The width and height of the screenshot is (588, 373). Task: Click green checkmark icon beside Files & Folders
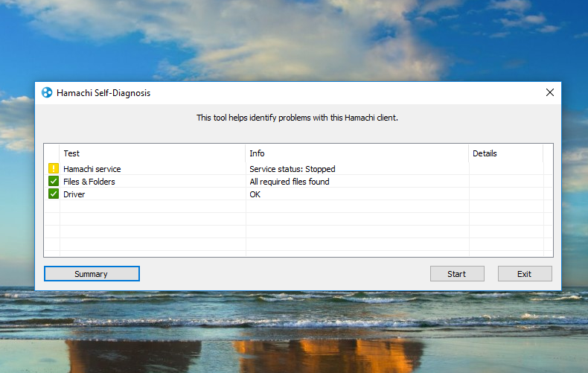pyautogui.click(x=54, y=181)
